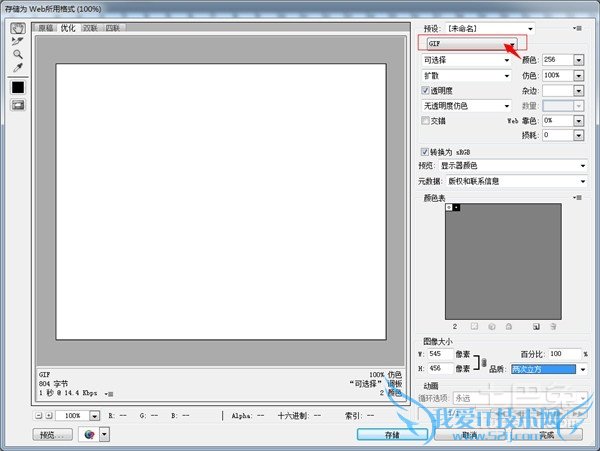Expand the 仿色 100% dropdown arrow
The image size is (600, 451).
coord(579,76)
